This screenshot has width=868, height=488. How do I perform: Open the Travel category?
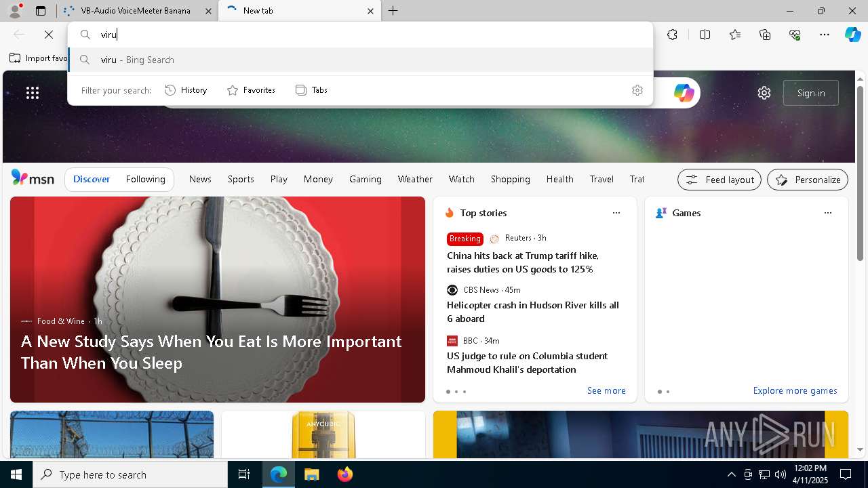pos(601,179)
